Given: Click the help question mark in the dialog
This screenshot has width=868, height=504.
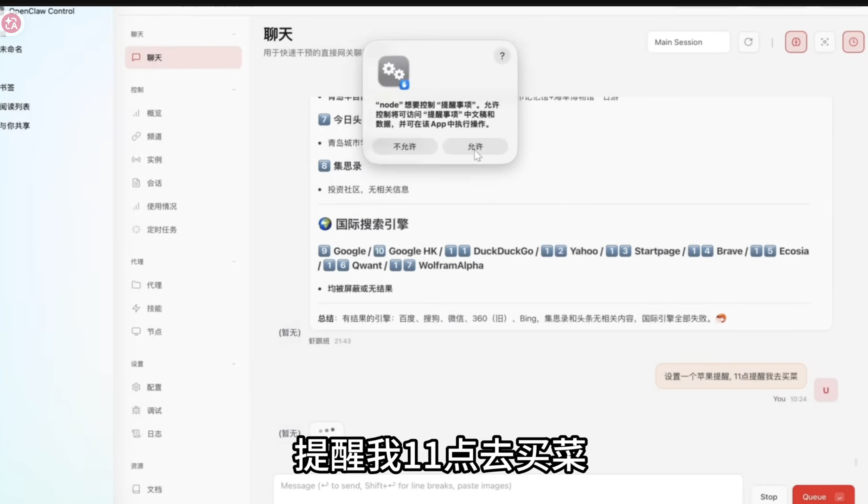Looking at the screenshot, I should (502, 56).
